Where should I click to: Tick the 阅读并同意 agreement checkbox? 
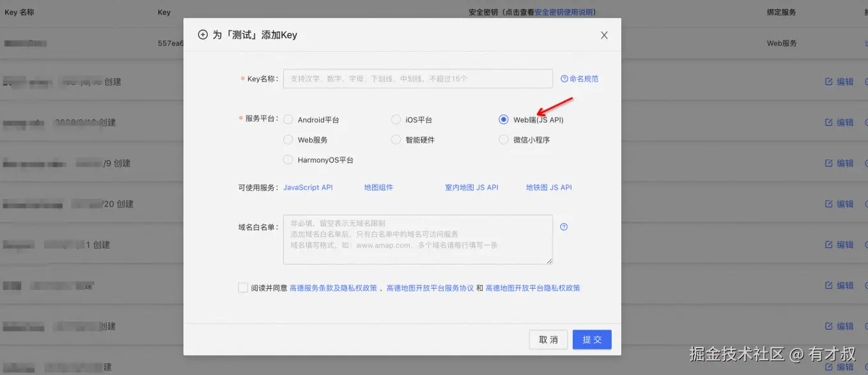243,287
